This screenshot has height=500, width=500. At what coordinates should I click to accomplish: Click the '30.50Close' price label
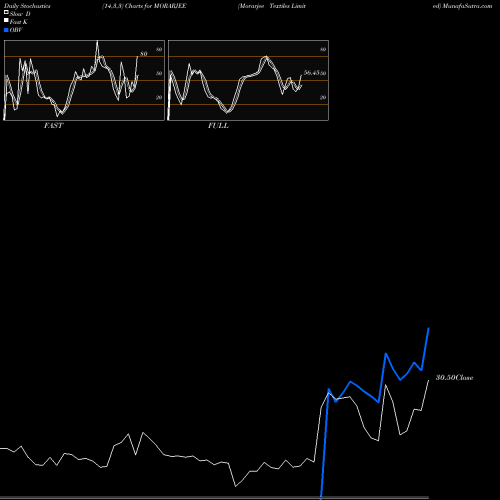click(455, 378)
